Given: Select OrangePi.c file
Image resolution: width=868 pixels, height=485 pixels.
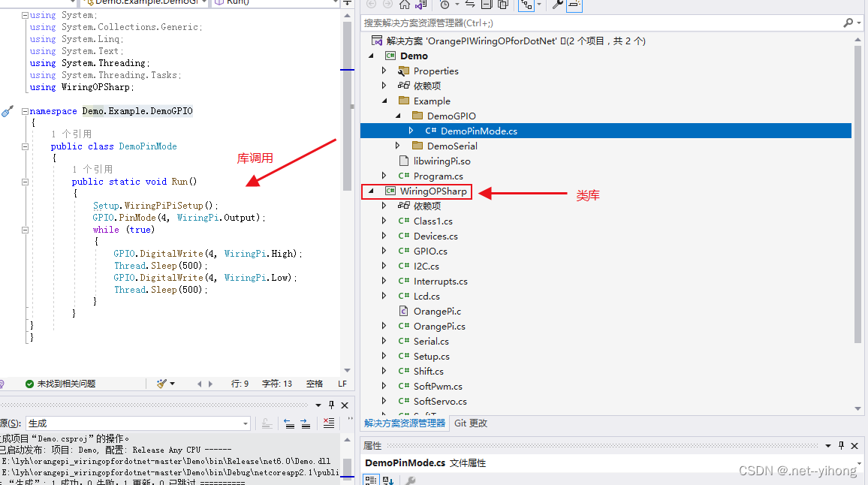Looking at the screenshot, I should [x=437, y=311].
